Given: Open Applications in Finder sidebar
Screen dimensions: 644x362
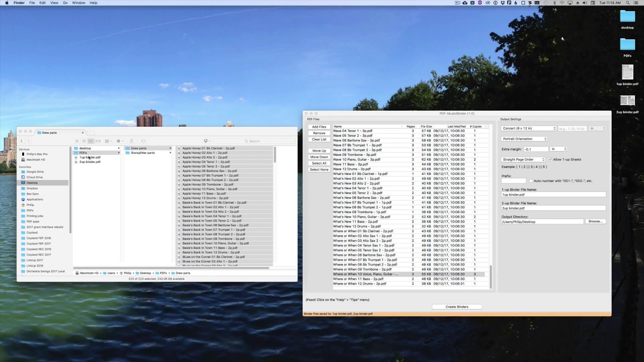Looking at the screenshot, I should click(x=35, y=200).
